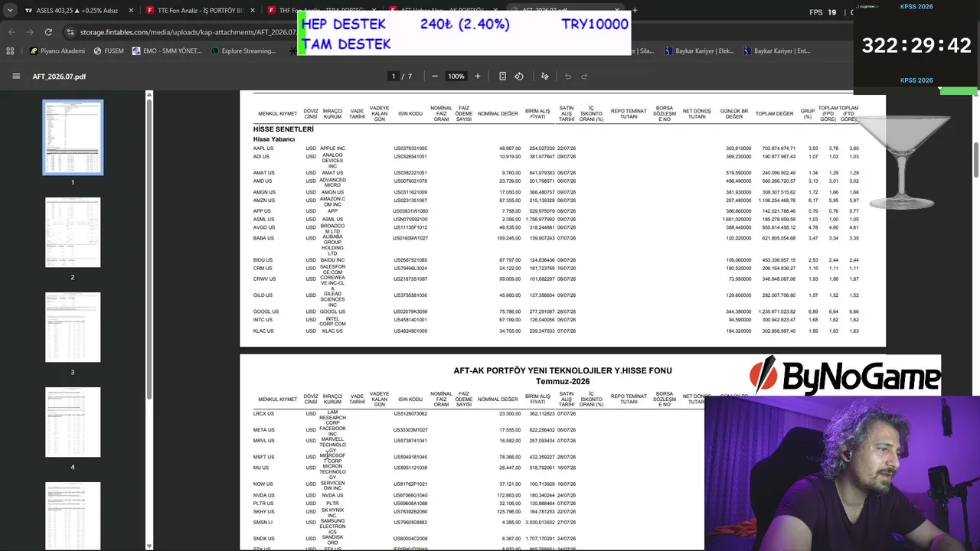Click the MSFT US security cell
This screenshot has height=551, width=980.
(263, 457)
